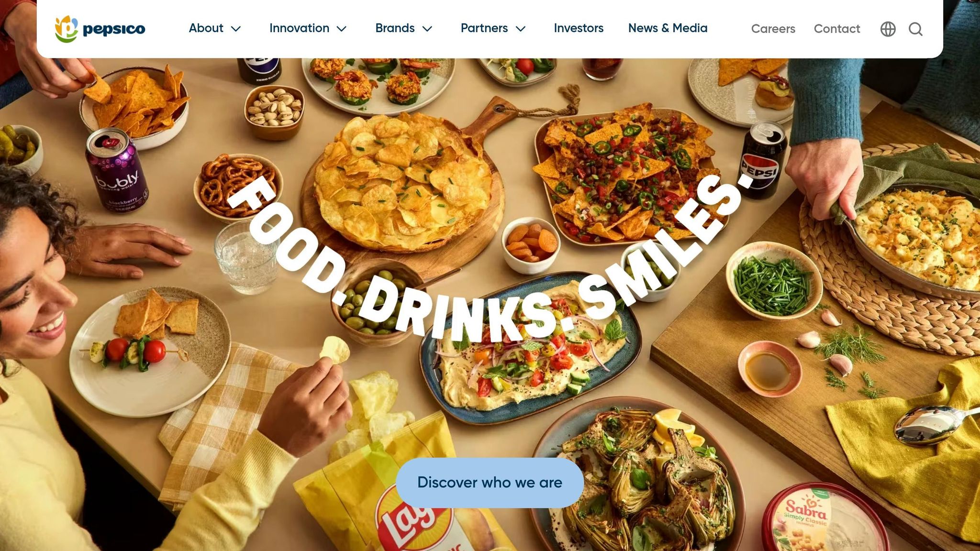This screenshot has width=980, height=551.
Task: Open the search magnifier icon
Action: click(915, 29)
